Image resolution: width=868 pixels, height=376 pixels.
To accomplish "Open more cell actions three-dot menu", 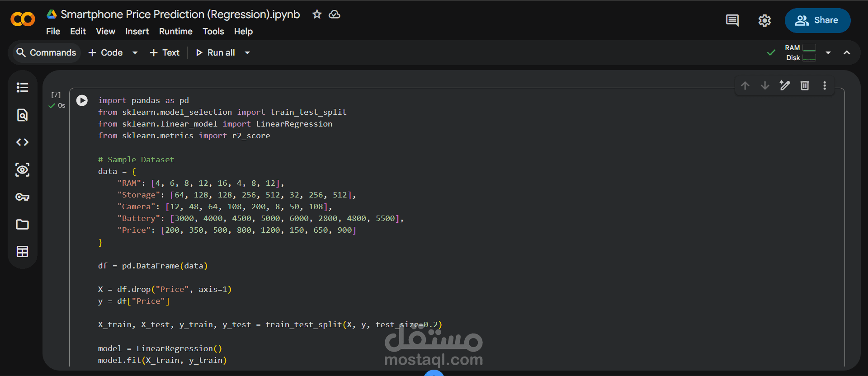I will click(825, 85).
